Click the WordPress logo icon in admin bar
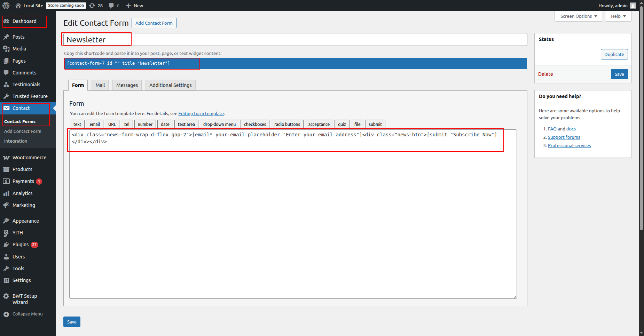 coord(6,6)
